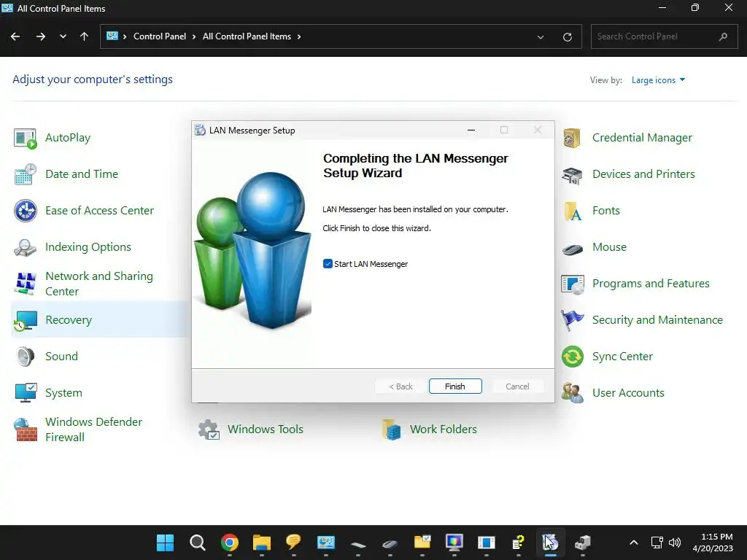Open the Windows Defender Firewall icon

pyautogui.click(x=26, y=429)
